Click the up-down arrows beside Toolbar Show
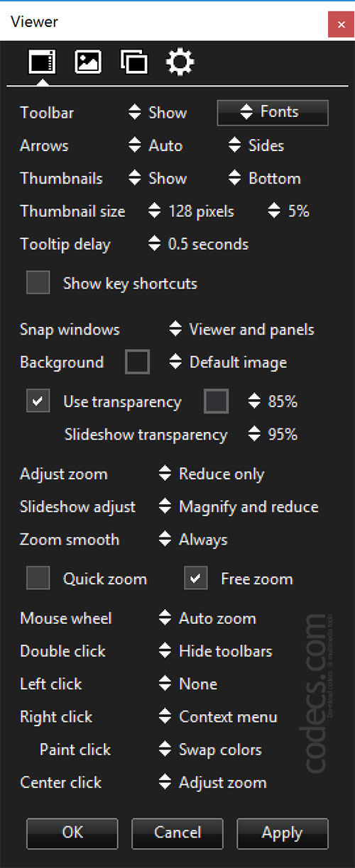Image resolution: width=355 pixels, height=868 pixels. click(135, 112)
